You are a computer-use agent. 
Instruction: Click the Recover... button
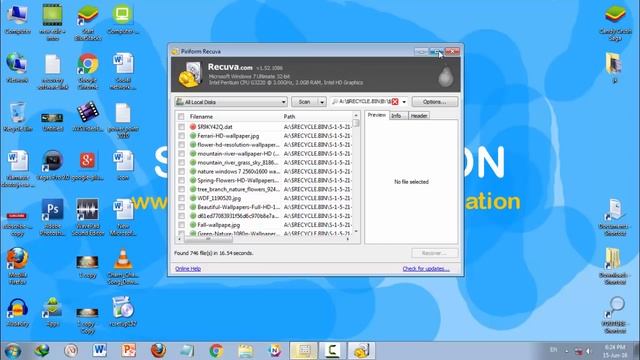[434, 253]
